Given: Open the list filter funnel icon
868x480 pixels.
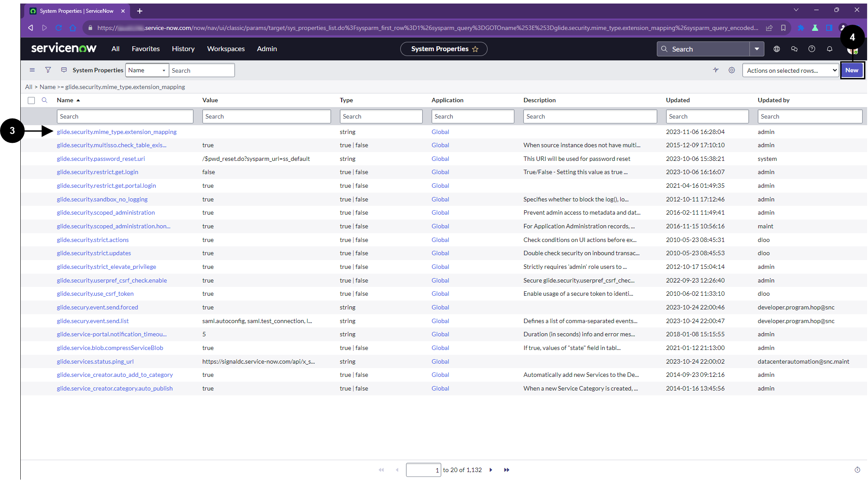Looking at the screenshot, I should tap(48, 70).
